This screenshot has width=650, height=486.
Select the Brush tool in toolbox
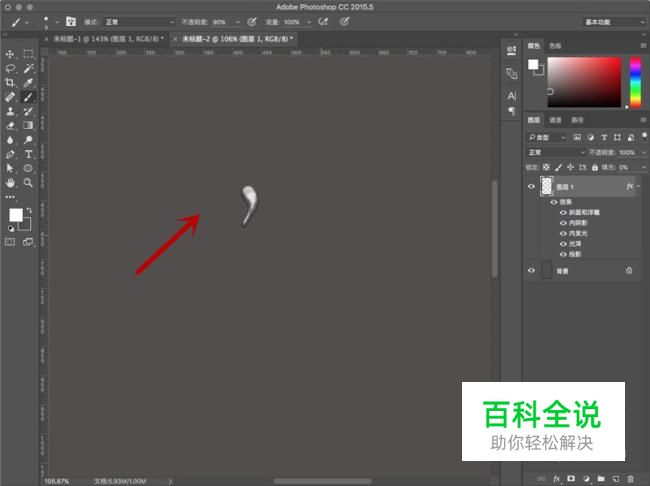coord(28,97)
